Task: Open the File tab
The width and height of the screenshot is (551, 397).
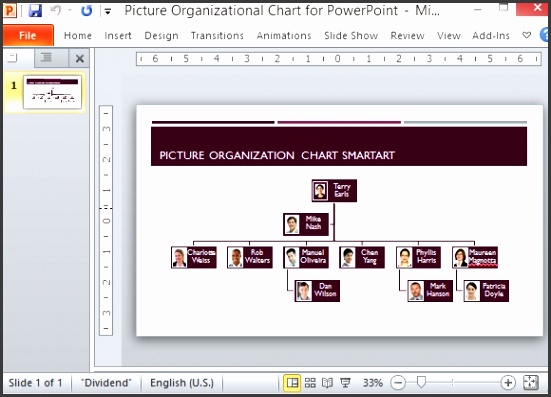Action: [28, 35]
